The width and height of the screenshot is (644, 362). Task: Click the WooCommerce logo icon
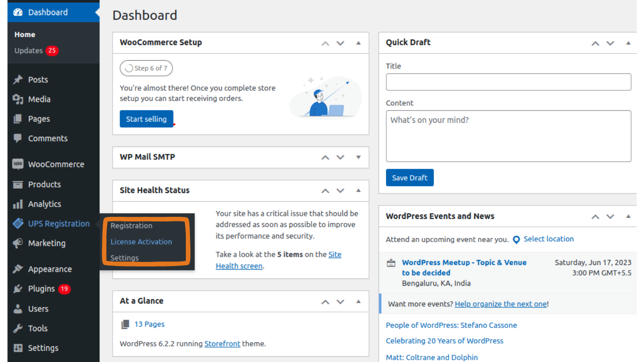pos(18,164)
